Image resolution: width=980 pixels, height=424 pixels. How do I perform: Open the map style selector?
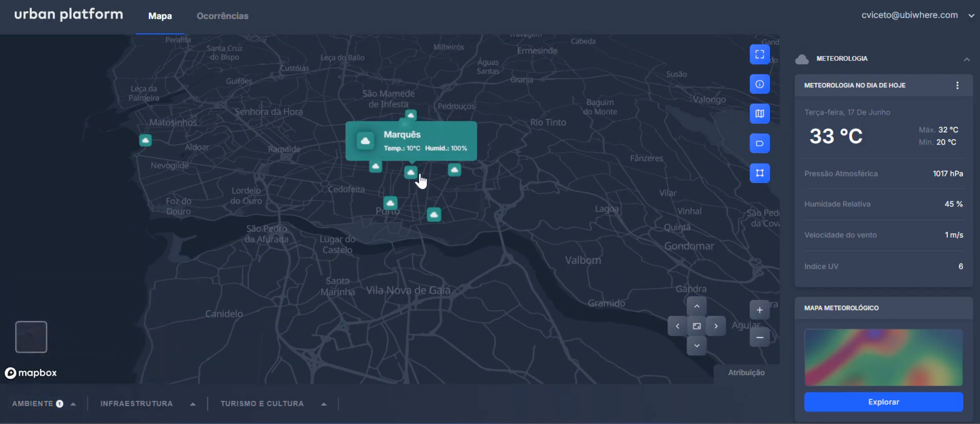(759, 114)
